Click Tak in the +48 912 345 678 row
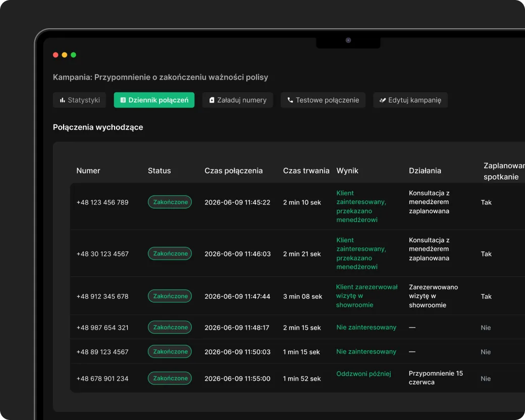This screenshot has width=525, height=420. click(x=486, y=296)
